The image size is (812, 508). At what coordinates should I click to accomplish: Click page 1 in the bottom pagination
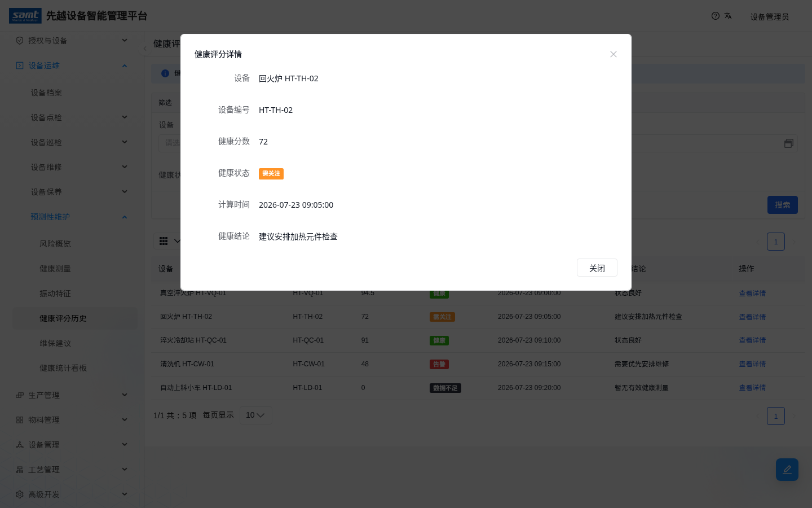point(776,416)
